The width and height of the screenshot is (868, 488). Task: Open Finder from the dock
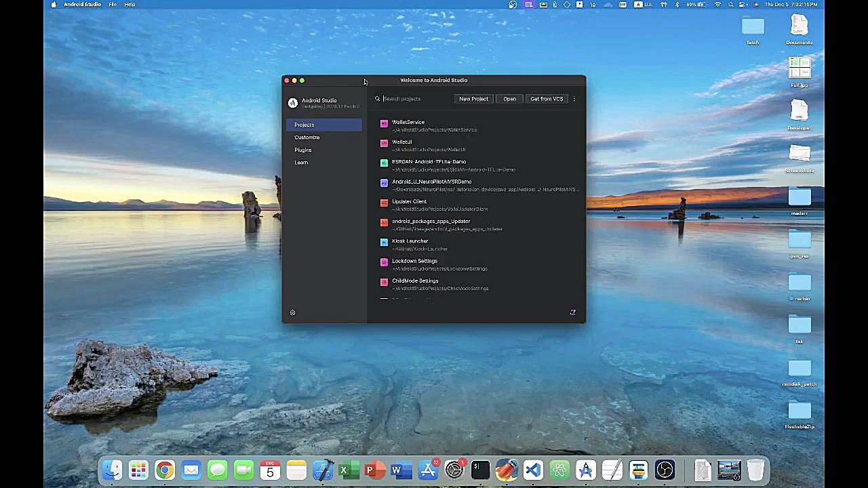[x=112, y=470]
